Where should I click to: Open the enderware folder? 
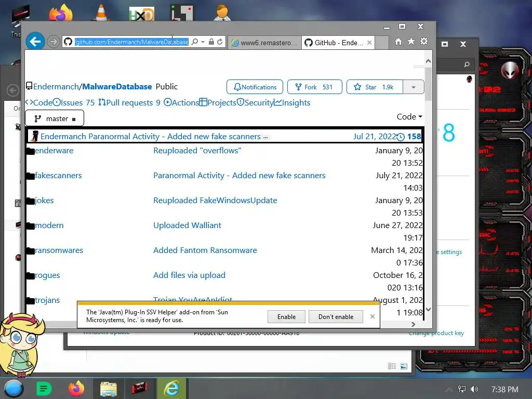point(54,150)
